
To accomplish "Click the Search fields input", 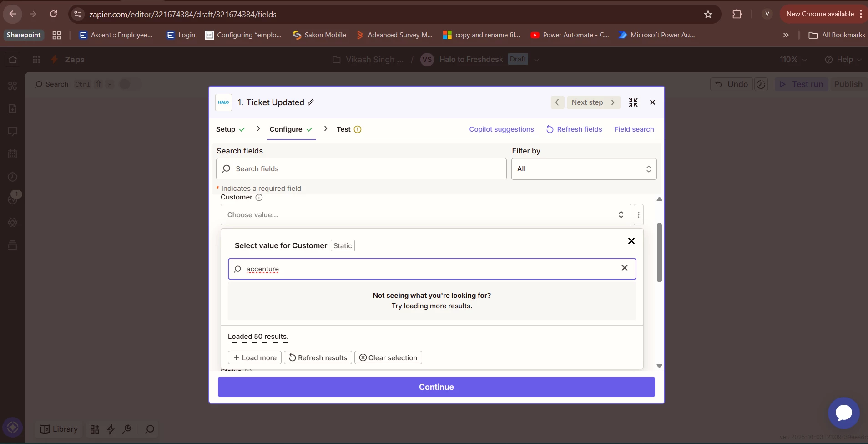I will click(x=361, y=169).
